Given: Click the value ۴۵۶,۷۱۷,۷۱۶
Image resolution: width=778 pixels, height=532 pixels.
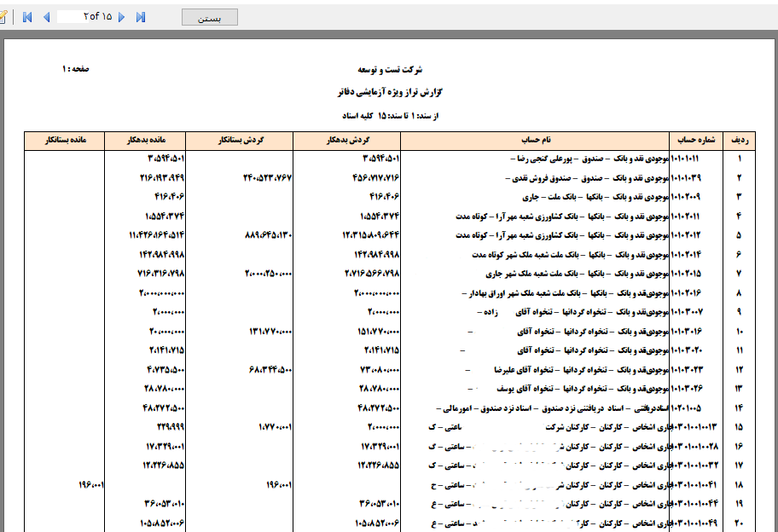Looking at the screenshot, I should (375, 178).
